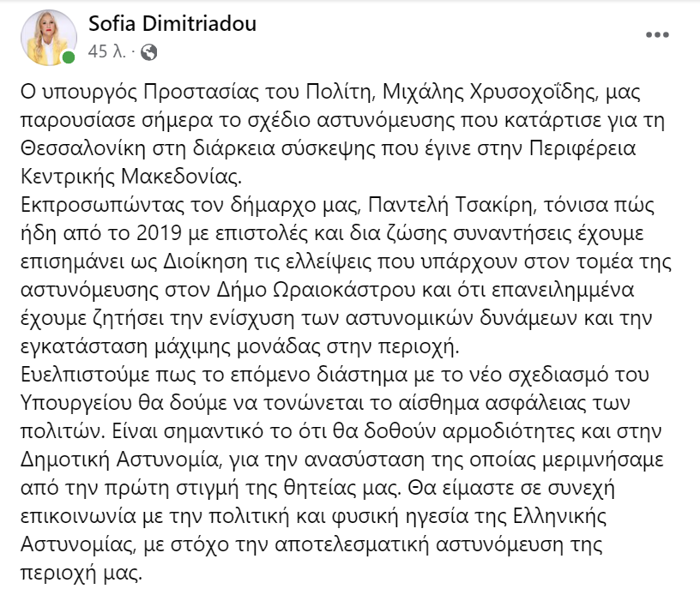Open the post options three-dot menu
This screenshot has height=595, width=700.
pos(656,36)
